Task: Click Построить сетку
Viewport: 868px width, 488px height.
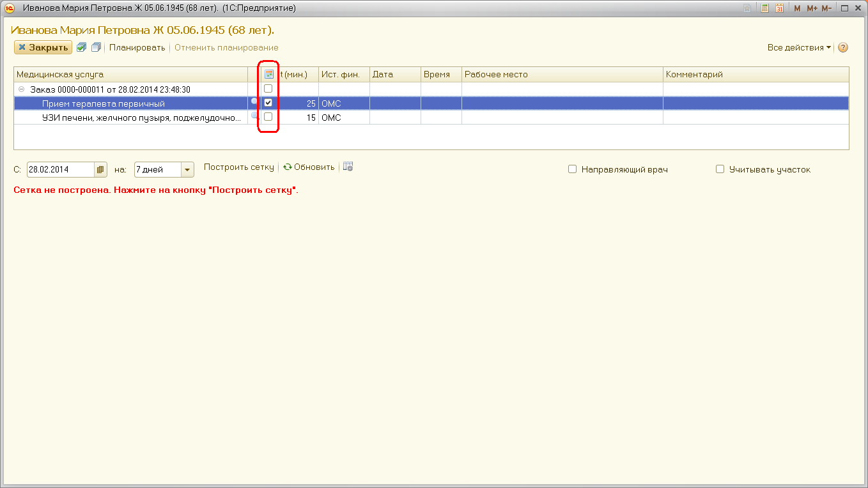Action: pyautogui.click(x=238, y=167)
